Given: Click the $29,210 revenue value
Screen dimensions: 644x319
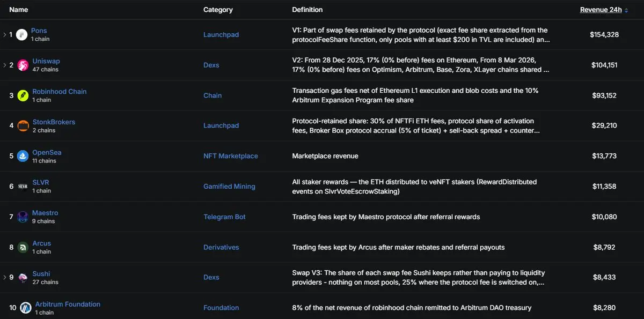Looking at the screenshot, I should coord(604,126).
